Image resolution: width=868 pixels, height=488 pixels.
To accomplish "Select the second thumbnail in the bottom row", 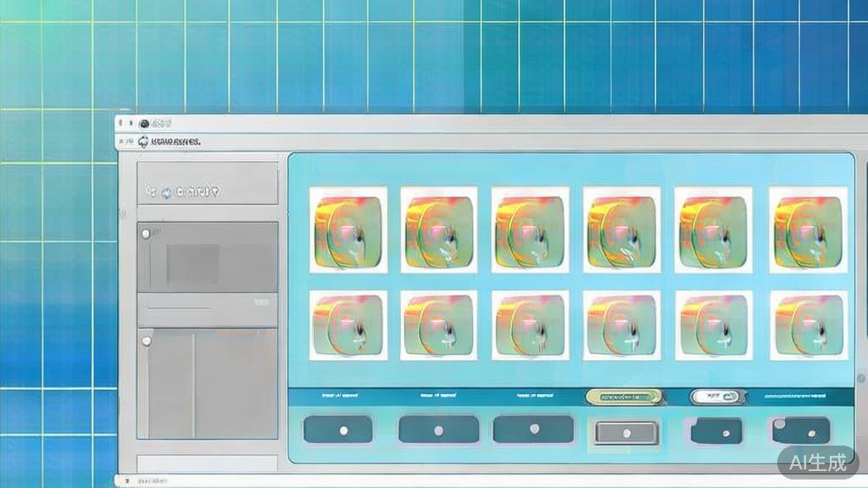I will click(439, 325).
